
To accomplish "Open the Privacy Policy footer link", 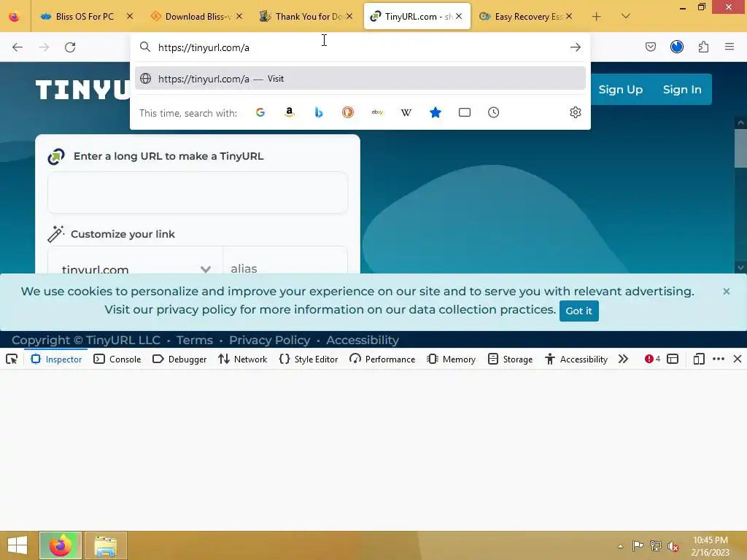I will (270, 340).
